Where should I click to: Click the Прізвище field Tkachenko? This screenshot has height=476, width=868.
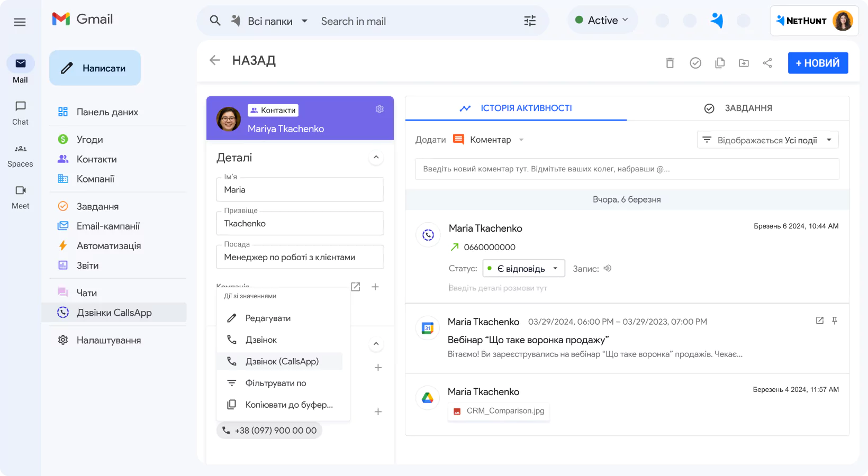pos(300,223)
